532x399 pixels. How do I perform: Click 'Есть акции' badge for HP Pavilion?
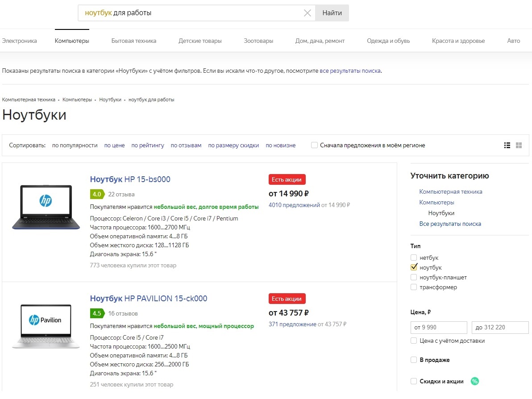pyautogui.click(x=287, y=299)
